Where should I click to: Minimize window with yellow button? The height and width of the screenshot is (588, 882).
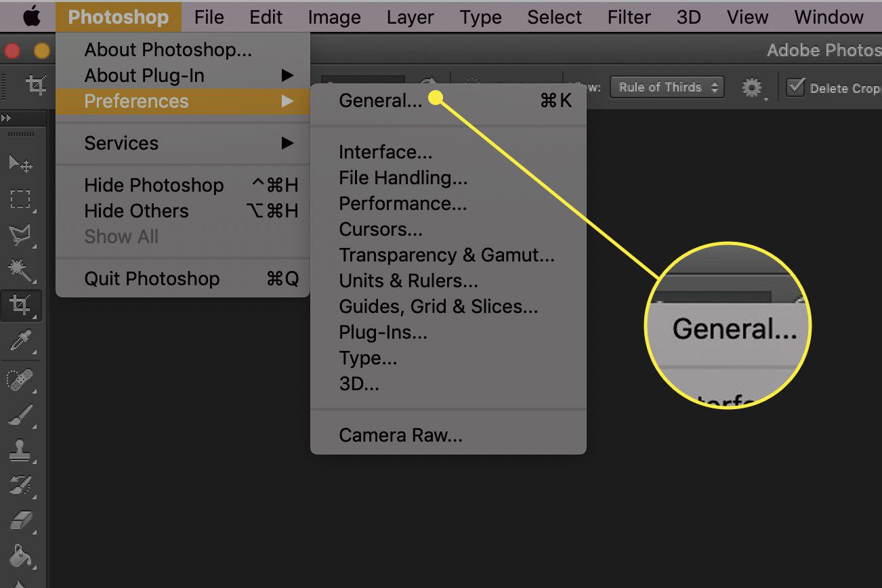click(42, 51)
